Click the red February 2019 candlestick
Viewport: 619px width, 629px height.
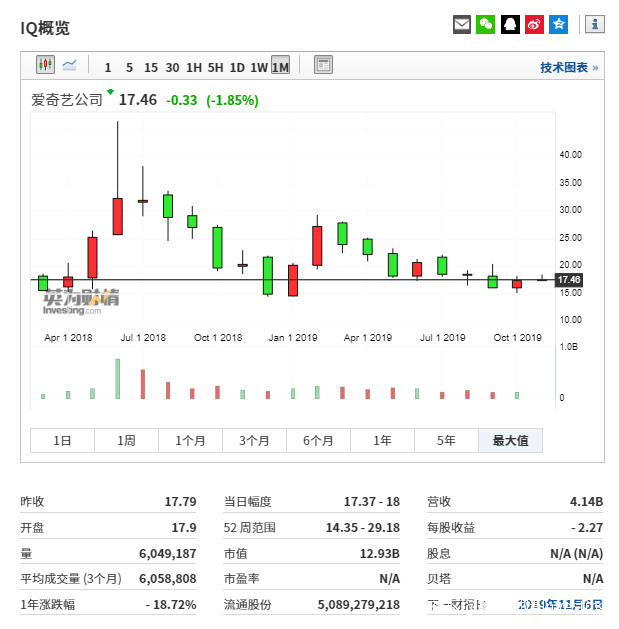click(317, 246)
